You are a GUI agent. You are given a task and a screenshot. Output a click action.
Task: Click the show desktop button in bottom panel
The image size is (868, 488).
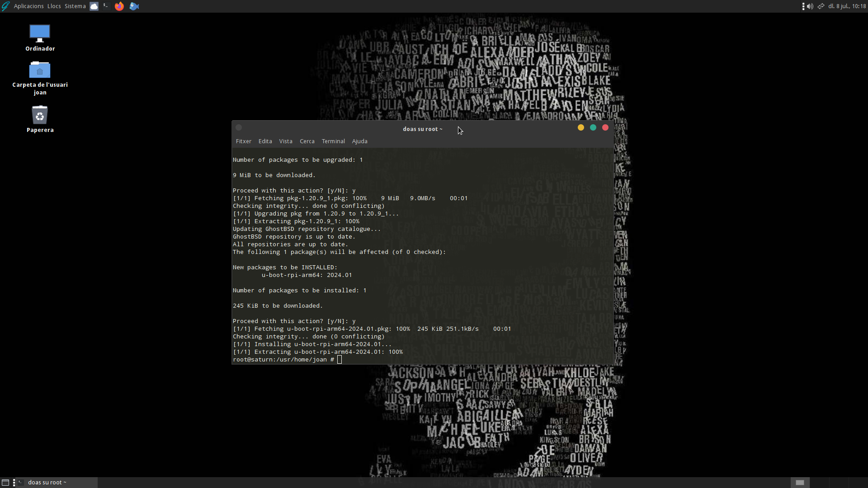tap(5, 483)
